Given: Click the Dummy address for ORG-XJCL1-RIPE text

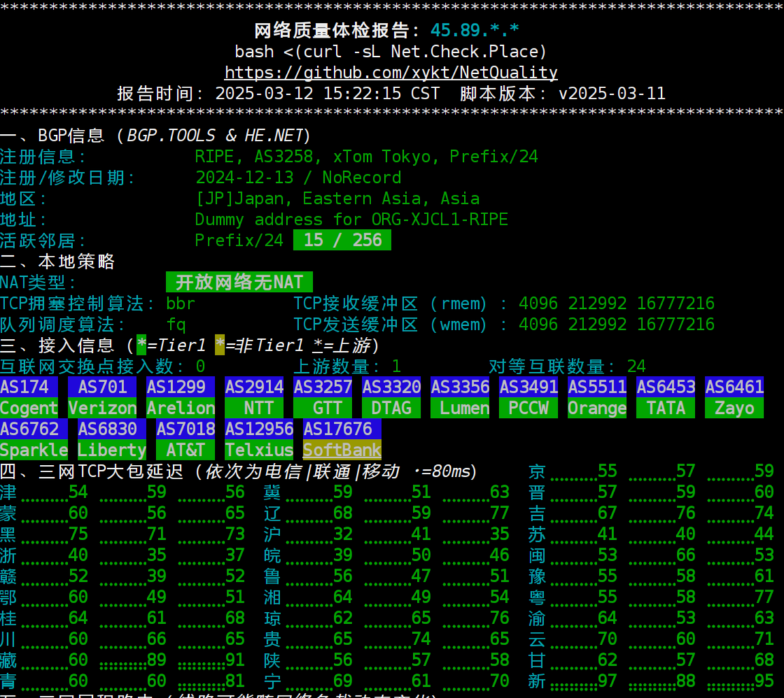Looking at the screenshot, I should pyautogui.click(x=351, y=219).
